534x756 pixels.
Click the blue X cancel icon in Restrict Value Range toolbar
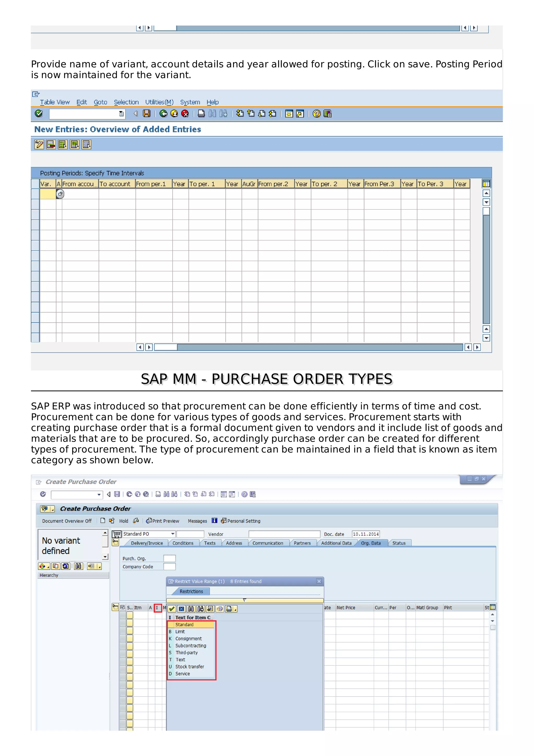[181, 609]
